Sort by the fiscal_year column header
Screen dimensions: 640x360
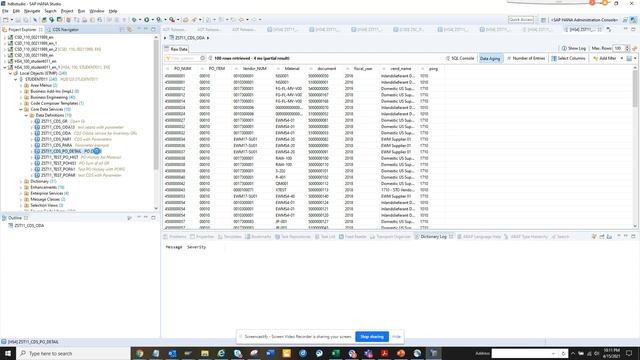coord(363,69)
